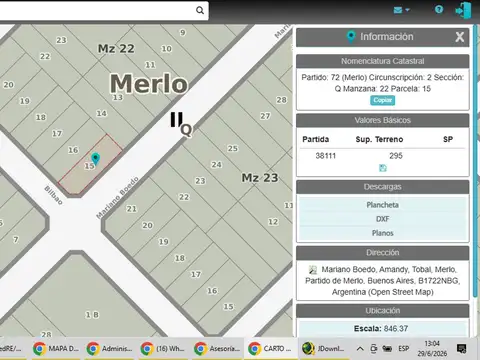Click the ESP language indicator
This screenshot has height=360, width=480.
pos(404,349)
